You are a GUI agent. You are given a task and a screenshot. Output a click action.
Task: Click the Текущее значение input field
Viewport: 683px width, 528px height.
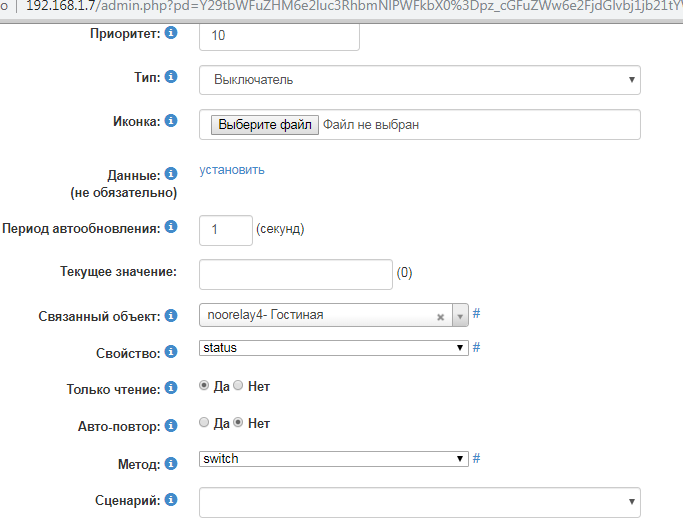pos(296,273)
